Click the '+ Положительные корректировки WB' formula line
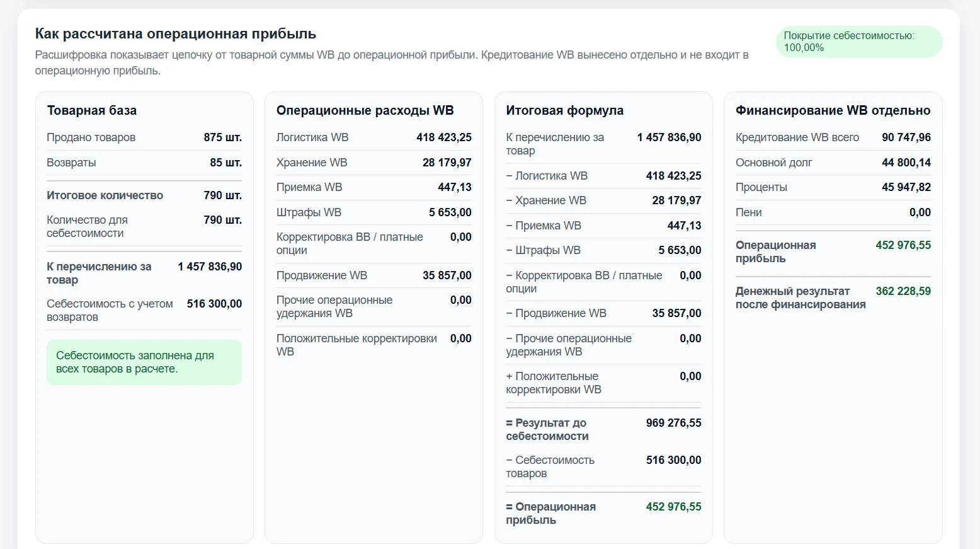 (x=554, y=383)
